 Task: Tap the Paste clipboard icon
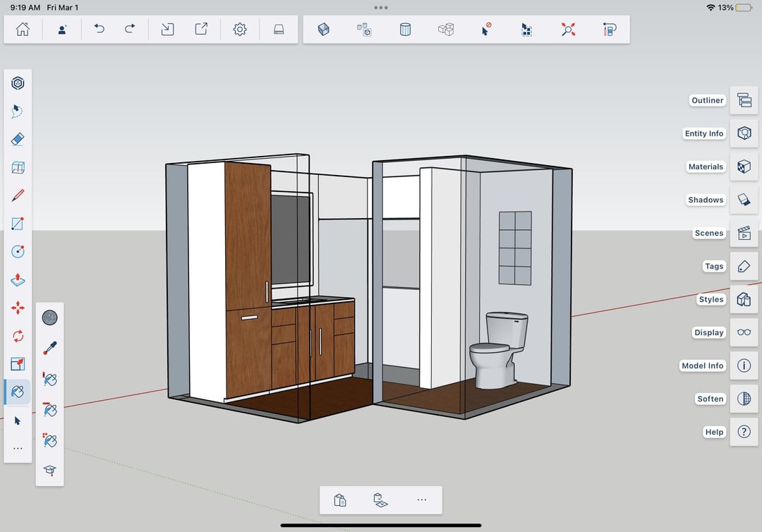(x=340, y=500)
